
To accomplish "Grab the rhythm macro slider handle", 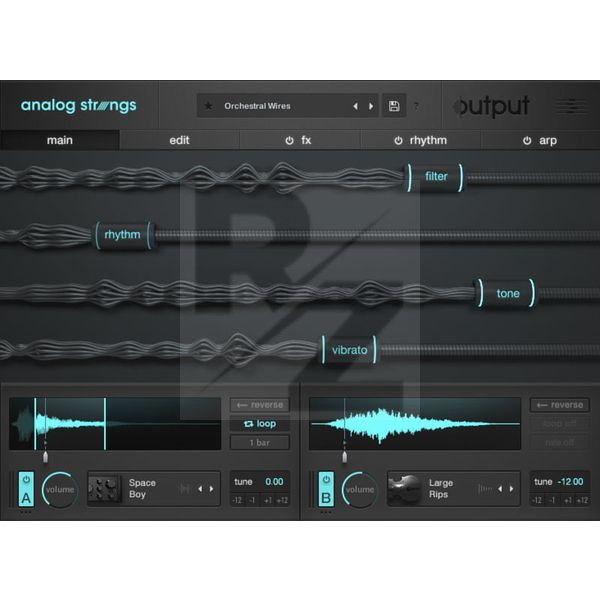I will point(123,235).
